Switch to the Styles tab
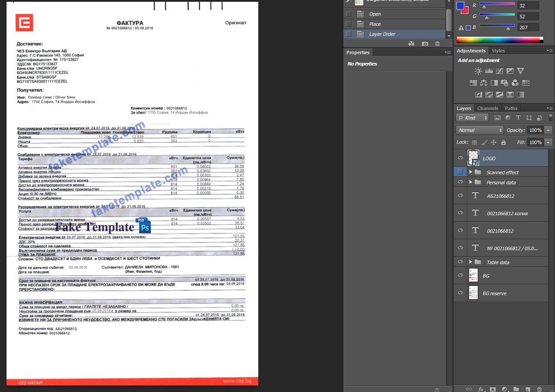 498,51
